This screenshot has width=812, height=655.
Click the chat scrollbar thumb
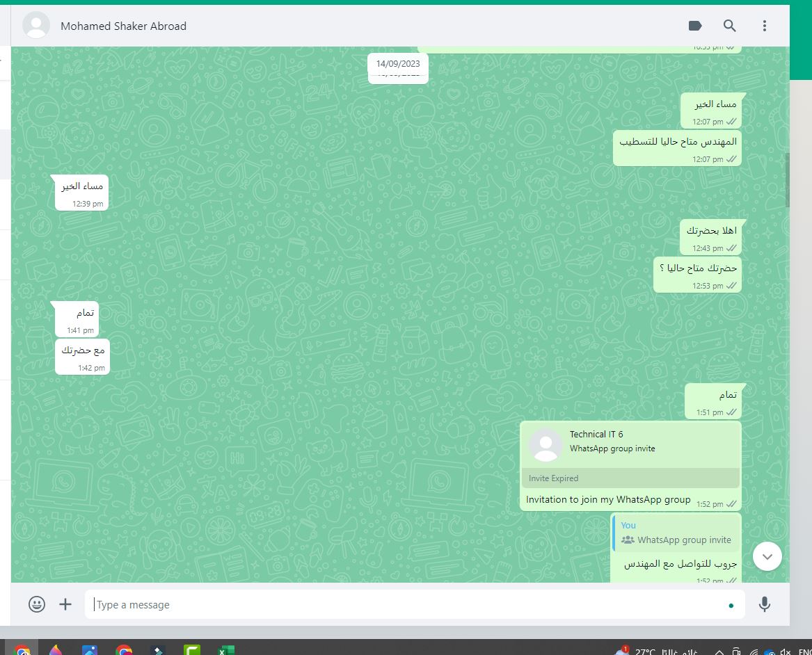787,179
